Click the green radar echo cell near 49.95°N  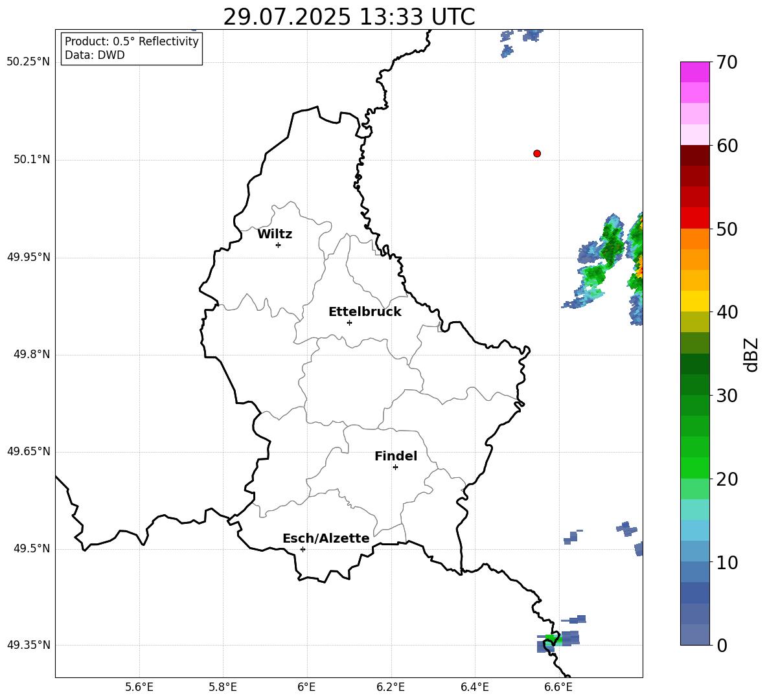point(612,243)
